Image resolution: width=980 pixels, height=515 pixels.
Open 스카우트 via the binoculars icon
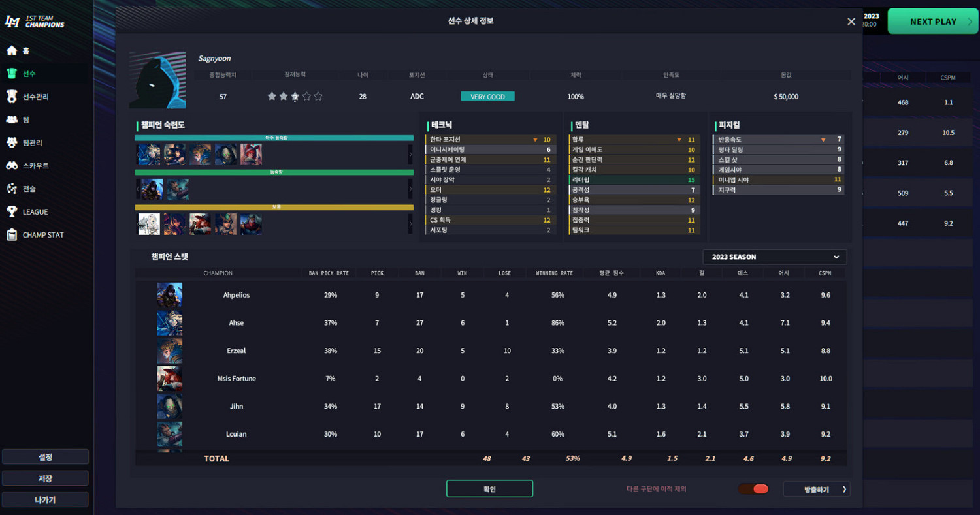(x=12, y=166)
